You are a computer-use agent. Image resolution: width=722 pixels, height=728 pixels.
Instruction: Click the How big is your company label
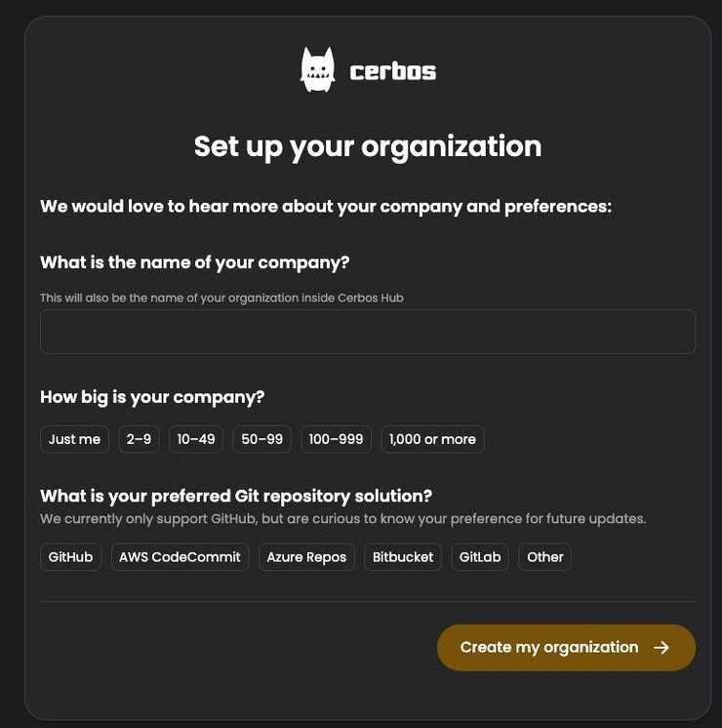(152, 397)
